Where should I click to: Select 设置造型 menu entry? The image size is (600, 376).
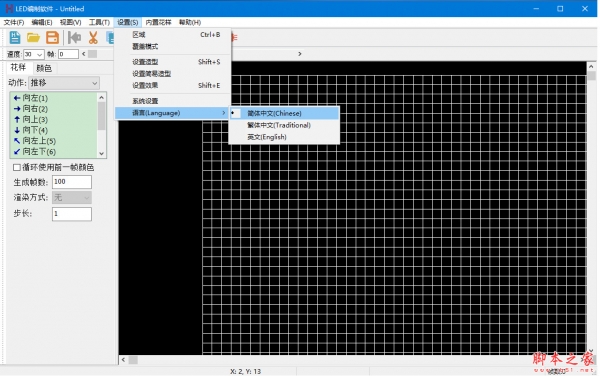[x=173, y=62]
